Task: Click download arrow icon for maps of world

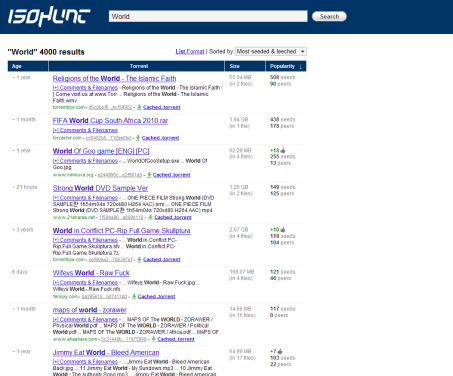Action: (x=153, y=339)
